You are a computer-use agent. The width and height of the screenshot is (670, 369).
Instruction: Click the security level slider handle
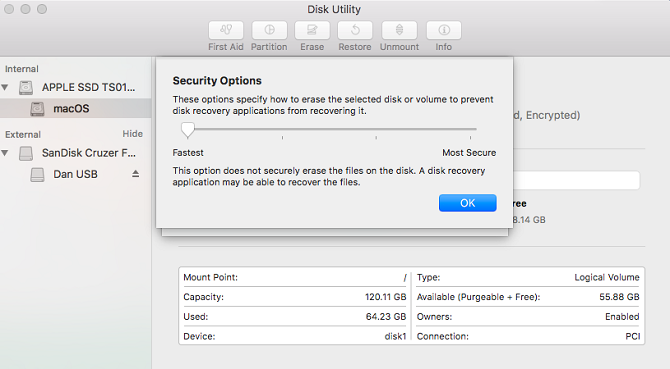click(x=188, y=130)
